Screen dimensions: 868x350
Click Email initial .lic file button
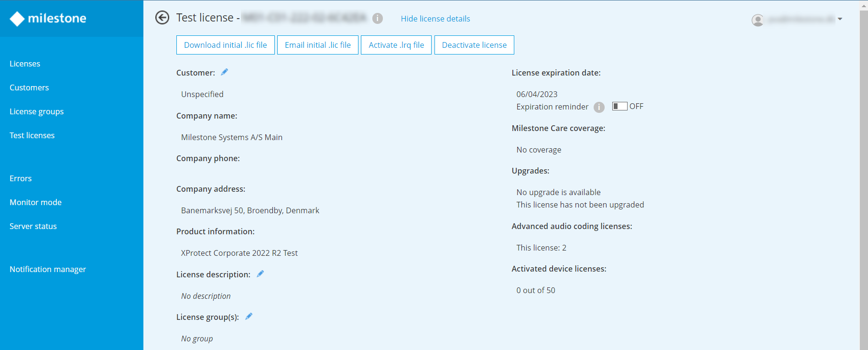317,45
